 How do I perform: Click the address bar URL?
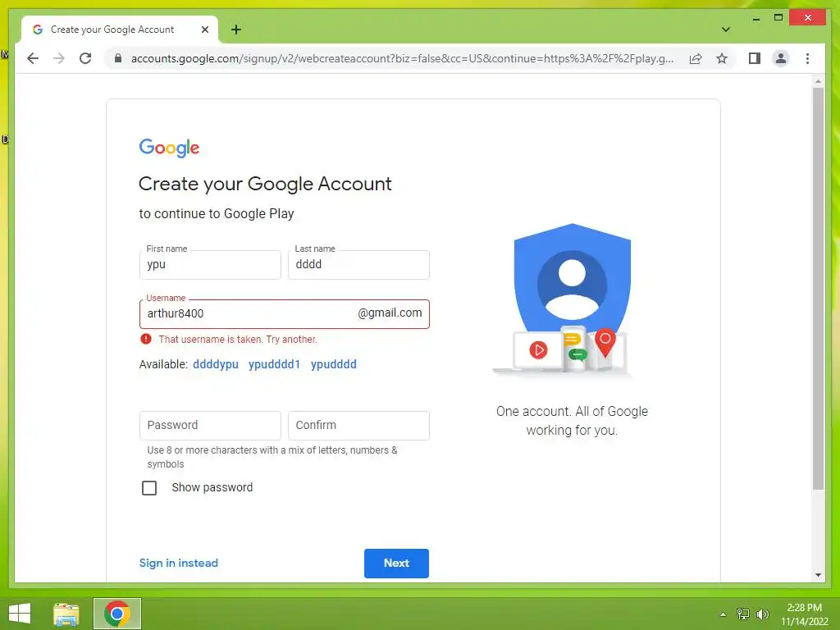pyautogui.click(x=402, y=58)
